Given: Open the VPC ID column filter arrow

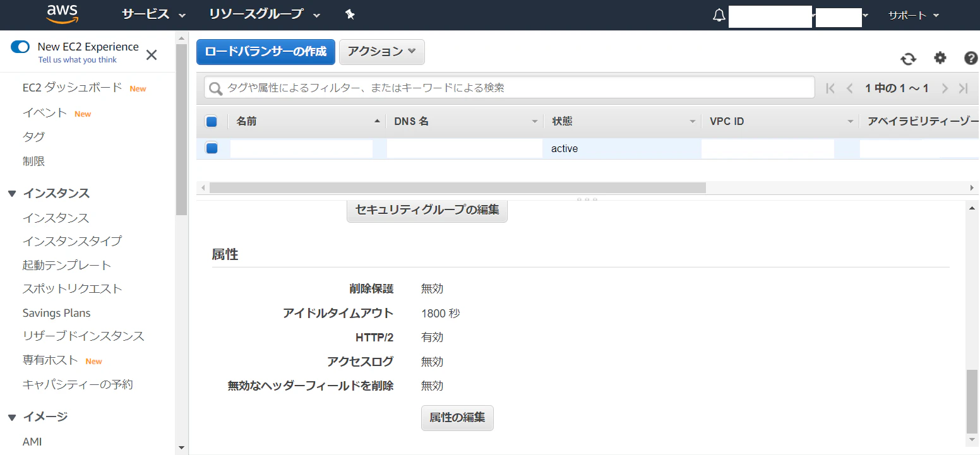Looking at the screenshot, I should [x=851, y=121].
